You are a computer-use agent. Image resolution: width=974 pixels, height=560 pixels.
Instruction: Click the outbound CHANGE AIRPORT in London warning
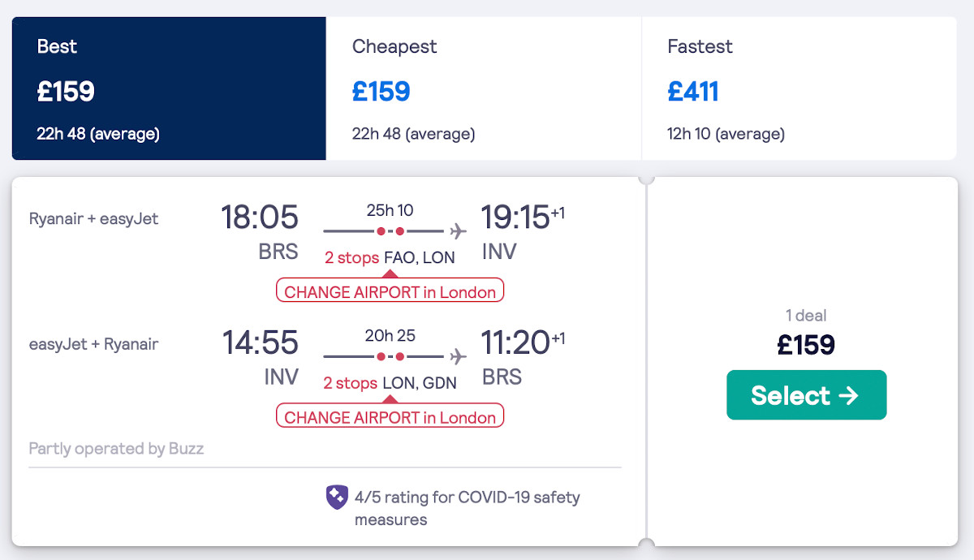click(x=390, y=292)
